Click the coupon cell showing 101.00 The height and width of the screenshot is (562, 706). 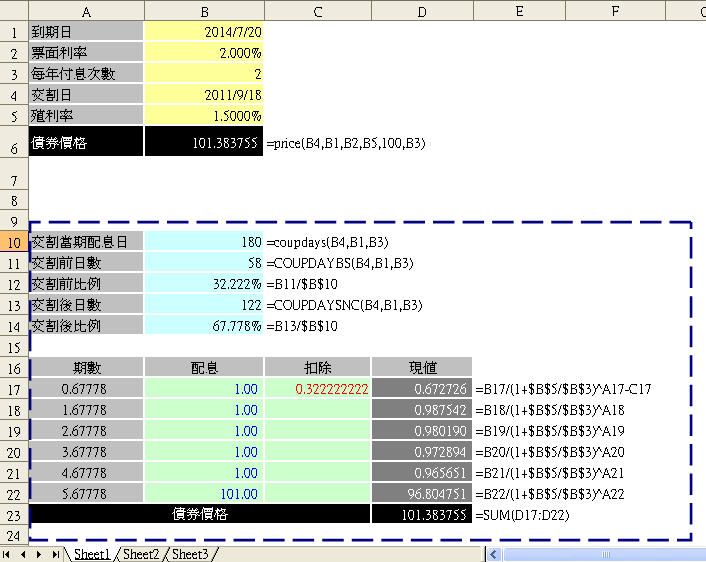(x=204, y=494)
